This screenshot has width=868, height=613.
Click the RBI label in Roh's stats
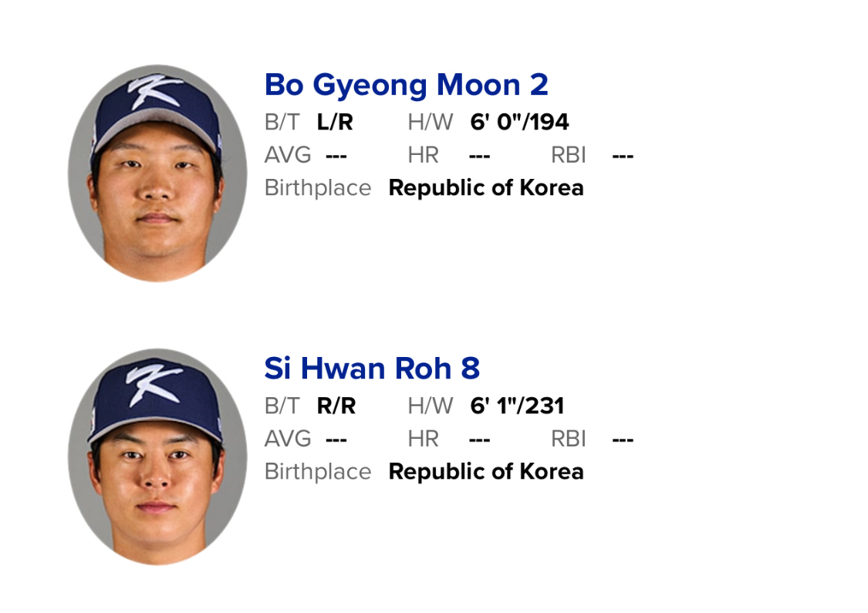pos(569,439)
